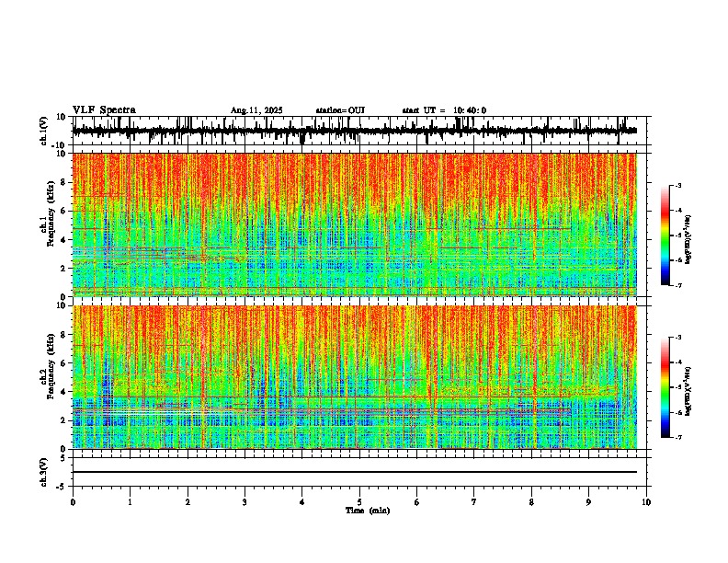Click the "ch.1(V)" waveform axis label

point(44,131)
